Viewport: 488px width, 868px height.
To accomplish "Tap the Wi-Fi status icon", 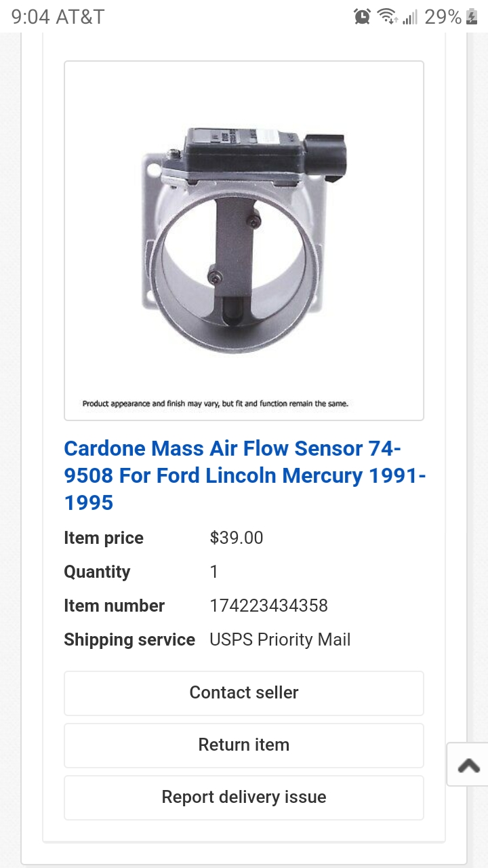I will 387,17.
